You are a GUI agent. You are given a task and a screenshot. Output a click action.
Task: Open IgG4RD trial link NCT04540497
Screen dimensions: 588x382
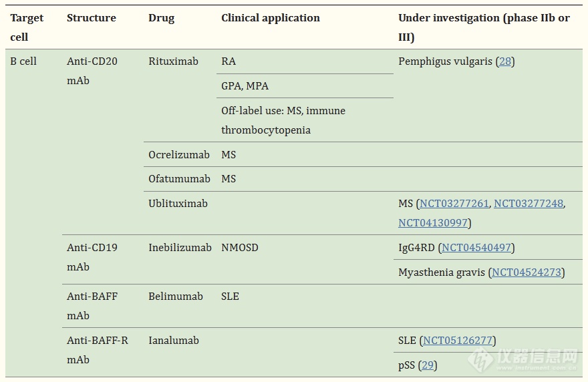pos(476,248)
